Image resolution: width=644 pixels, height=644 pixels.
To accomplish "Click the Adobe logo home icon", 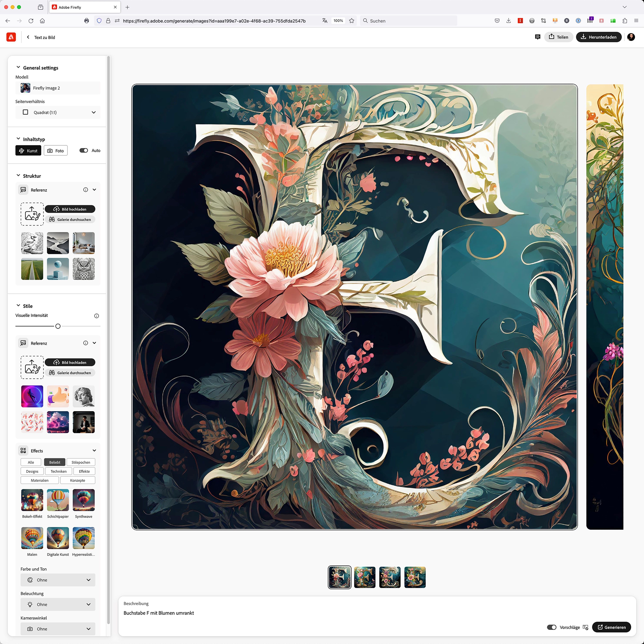I will 11,37.
